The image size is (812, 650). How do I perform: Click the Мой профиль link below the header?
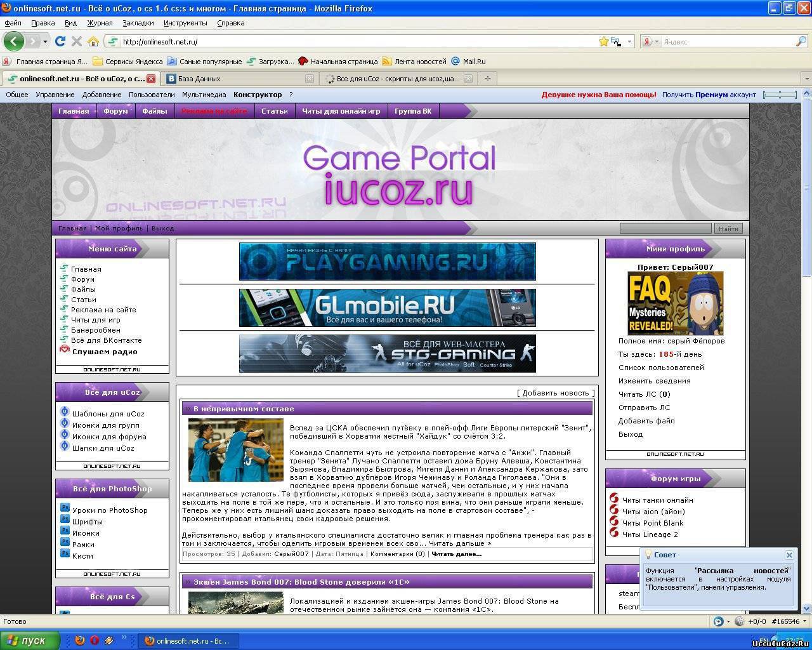pyautogui.click(x=119, y=229)
